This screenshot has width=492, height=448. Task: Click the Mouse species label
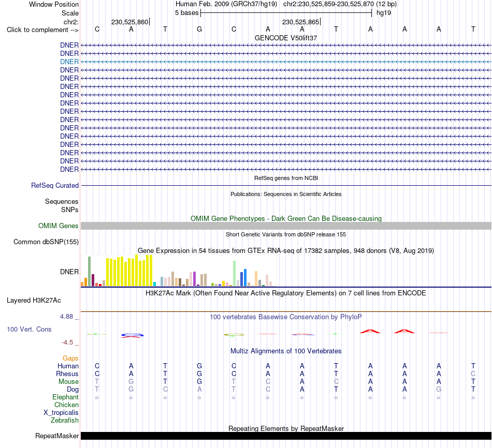pos(68,382)
